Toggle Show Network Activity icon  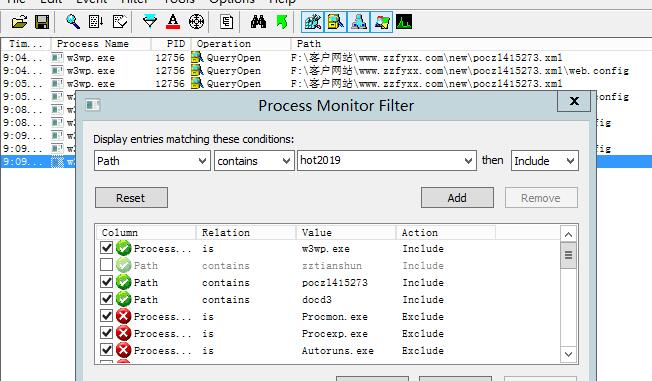click(358, 22)
